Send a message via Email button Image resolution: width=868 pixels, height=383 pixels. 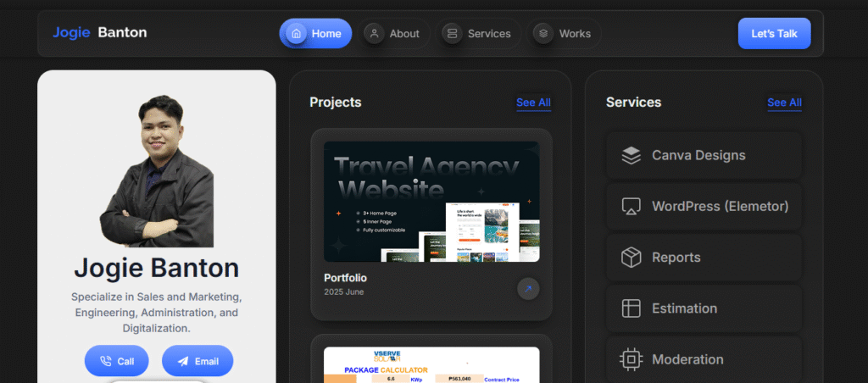198,361
